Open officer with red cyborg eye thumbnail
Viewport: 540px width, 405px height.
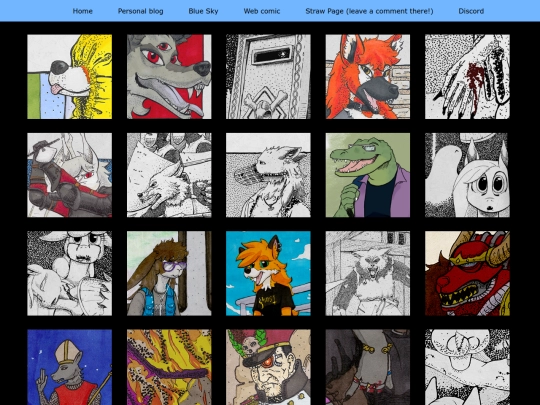pyautogui.click(x=268, y=367)
